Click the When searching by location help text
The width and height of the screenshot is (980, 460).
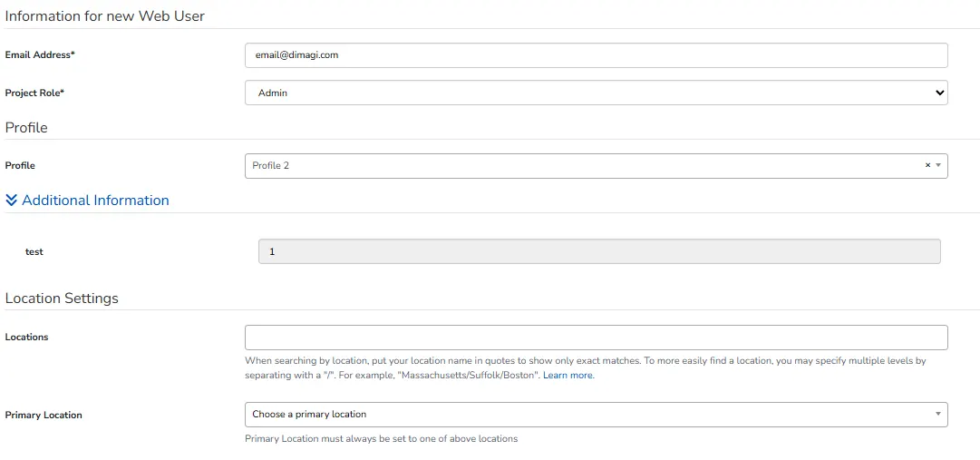coord(585,368)
